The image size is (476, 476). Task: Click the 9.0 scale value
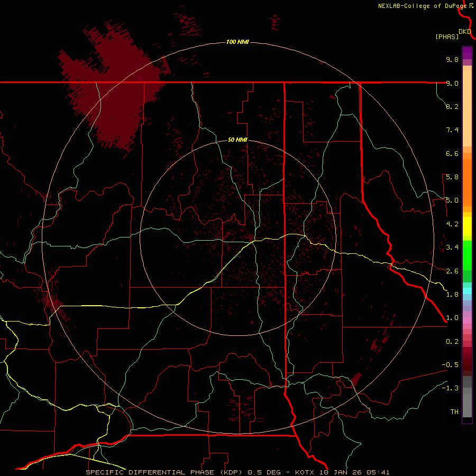pyautogui.click(x=452, y=83)
